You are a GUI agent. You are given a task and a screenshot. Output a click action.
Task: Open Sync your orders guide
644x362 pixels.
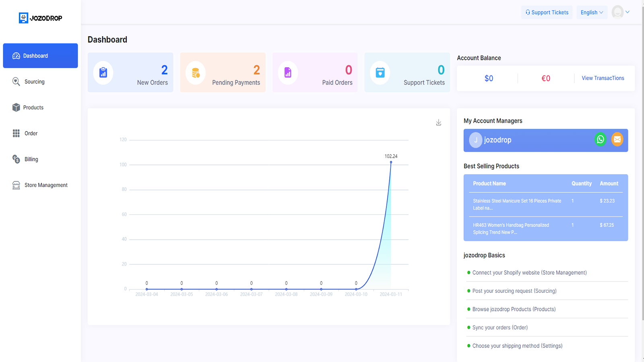click(x=500, y=327)
